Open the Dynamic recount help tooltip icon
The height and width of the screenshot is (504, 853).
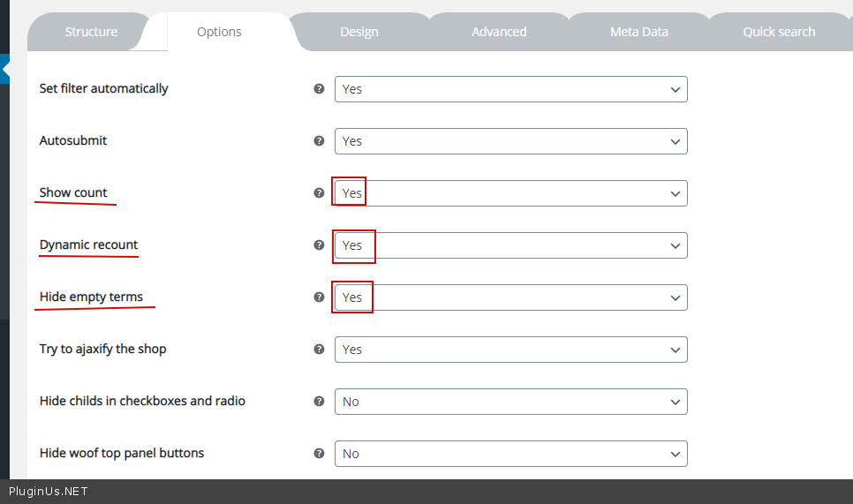[x=320, y=245]
